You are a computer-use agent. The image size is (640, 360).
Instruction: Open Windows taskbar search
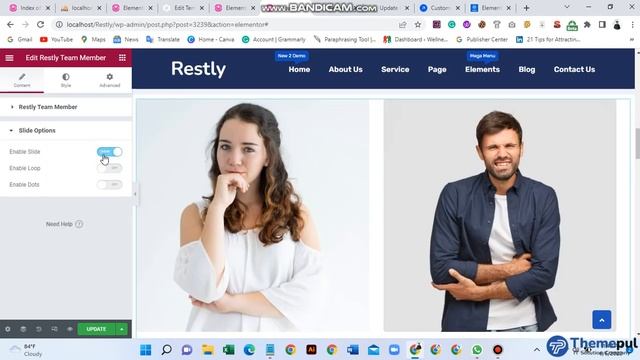coord(167,350)
